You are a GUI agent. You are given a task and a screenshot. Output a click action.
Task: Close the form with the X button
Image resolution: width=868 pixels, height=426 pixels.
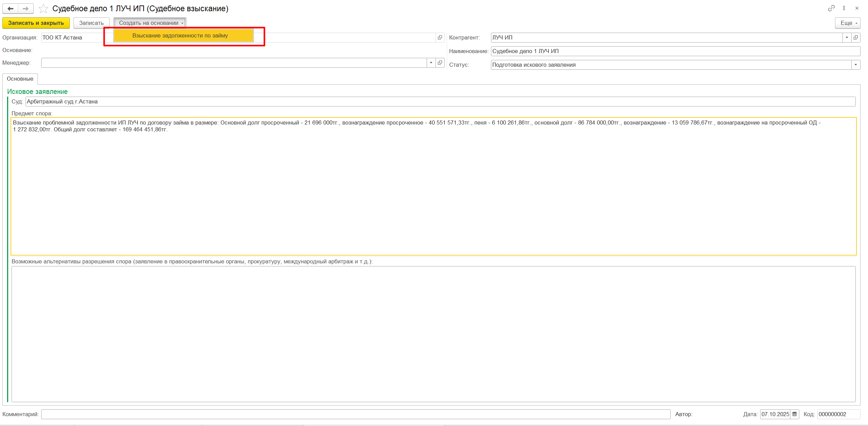coord(857,8)
